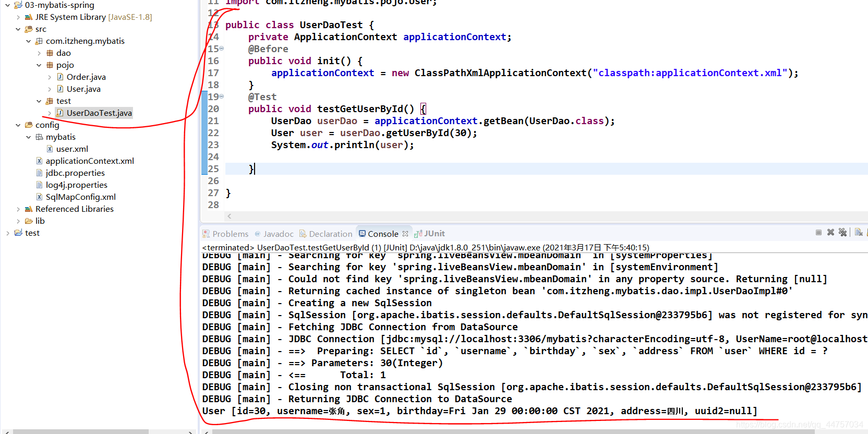Close the Console tab via its X

(x=405, y=234)
